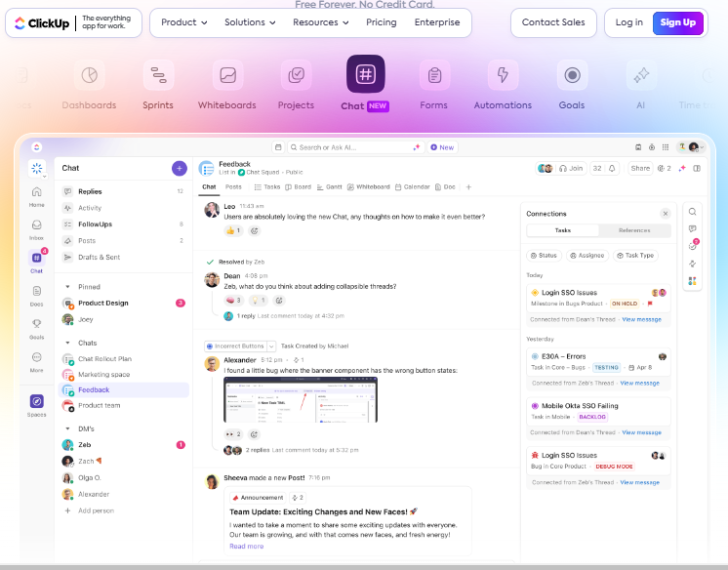Click add reaction icon under Leo's message
The width and height of the screenshot is (728, 570).
point(254,230)
